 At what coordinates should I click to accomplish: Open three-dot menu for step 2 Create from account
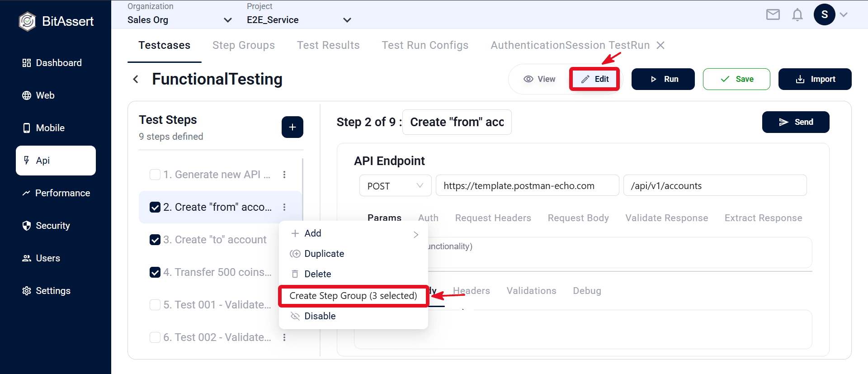(284, 207)
